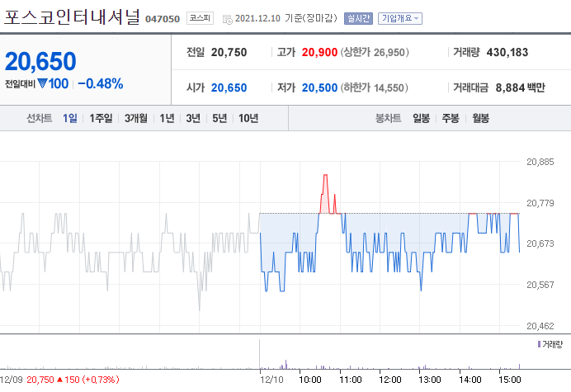
Task: Click the 하한가 14,550 text
Action: point(375,87)
